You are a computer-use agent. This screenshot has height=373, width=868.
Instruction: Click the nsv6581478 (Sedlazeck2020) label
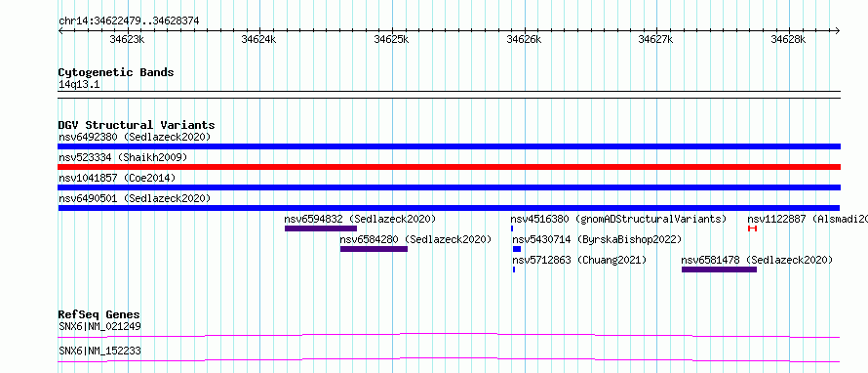tap(757, 260)
